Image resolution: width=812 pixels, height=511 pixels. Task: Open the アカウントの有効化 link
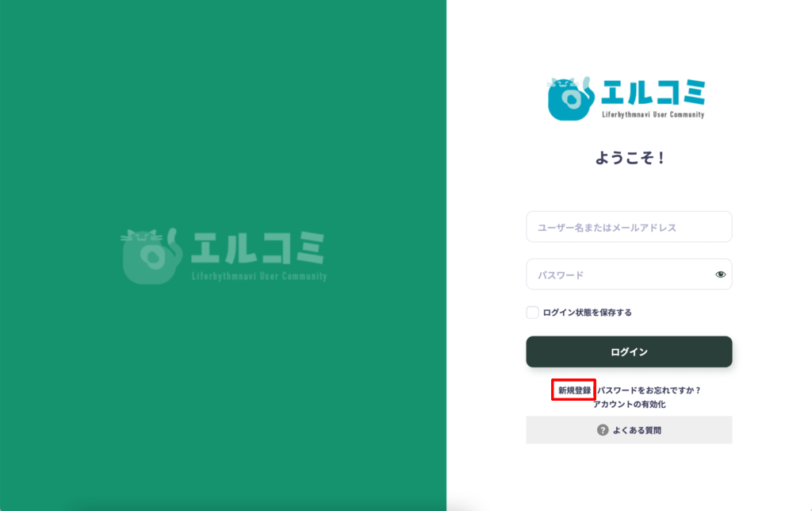tap(629, 404)
